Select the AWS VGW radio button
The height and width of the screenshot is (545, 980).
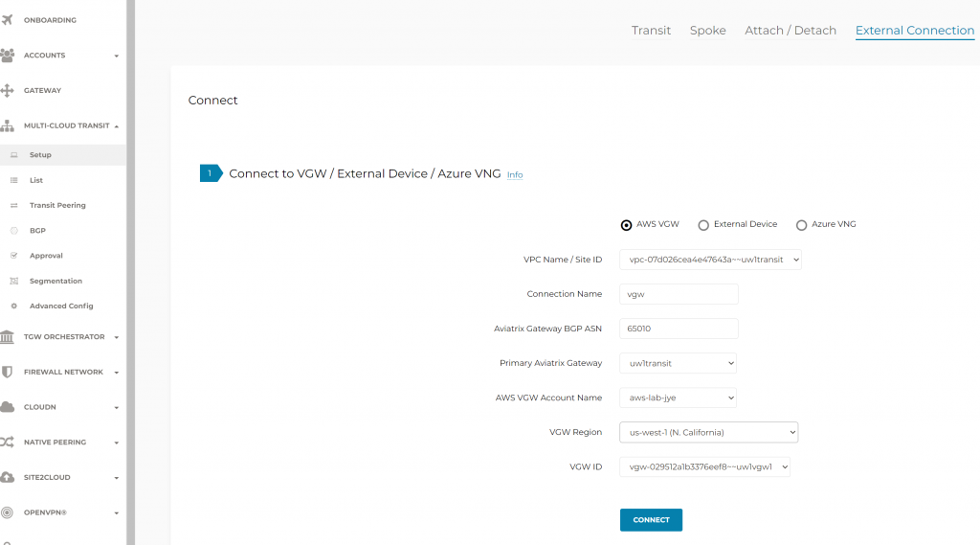pos(626,225)
